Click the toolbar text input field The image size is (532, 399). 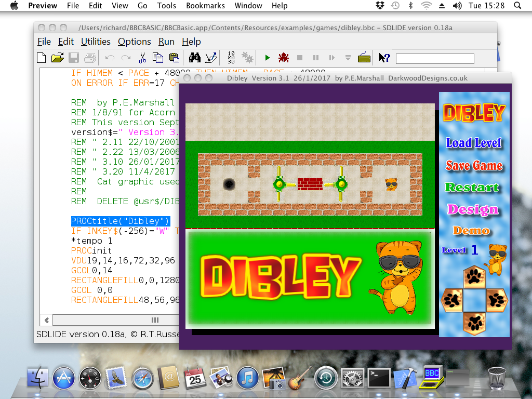[435, 58]
